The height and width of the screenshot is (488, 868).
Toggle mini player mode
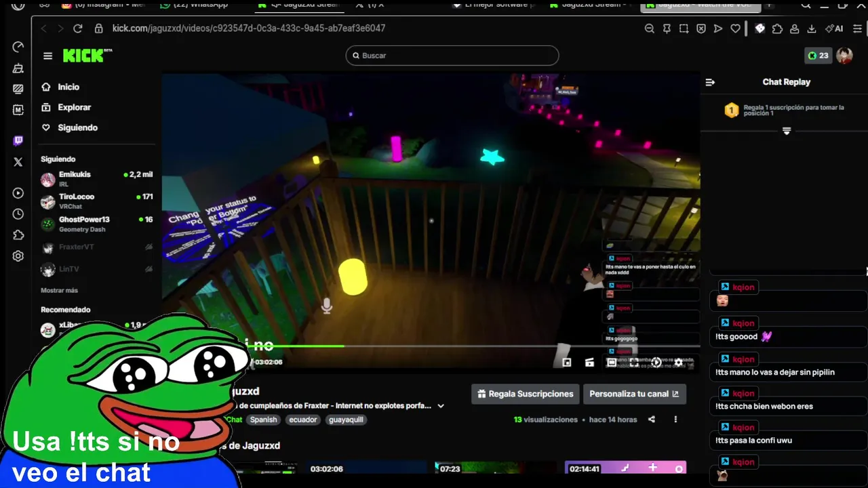pyautogui.click(x=567, y=363)
